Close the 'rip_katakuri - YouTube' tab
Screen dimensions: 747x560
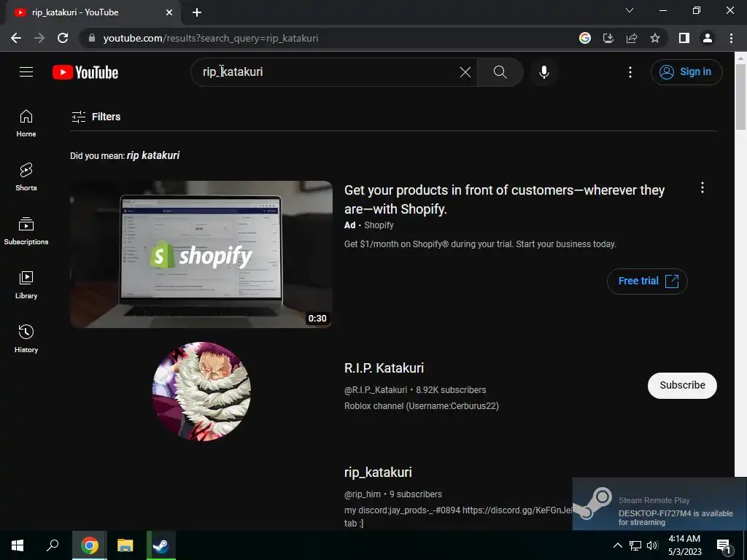[169, 13]
